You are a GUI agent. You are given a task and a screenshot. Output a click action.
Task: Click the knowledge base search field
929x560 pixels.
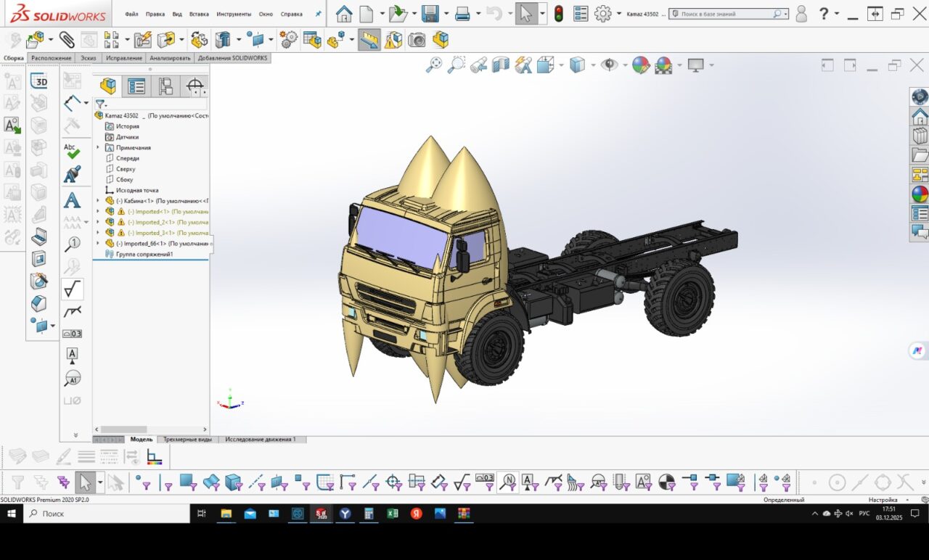(726, 14)
